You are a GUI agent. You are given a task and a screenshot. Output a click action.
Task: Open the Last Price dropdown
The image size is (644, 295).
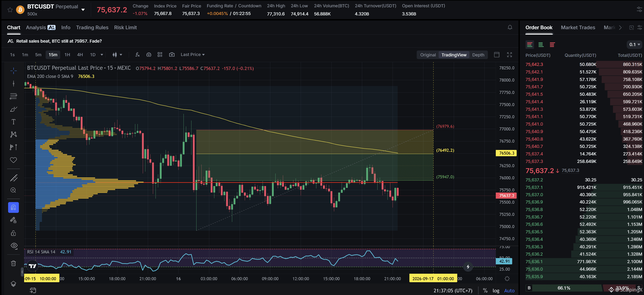click(x=192, y=55)
